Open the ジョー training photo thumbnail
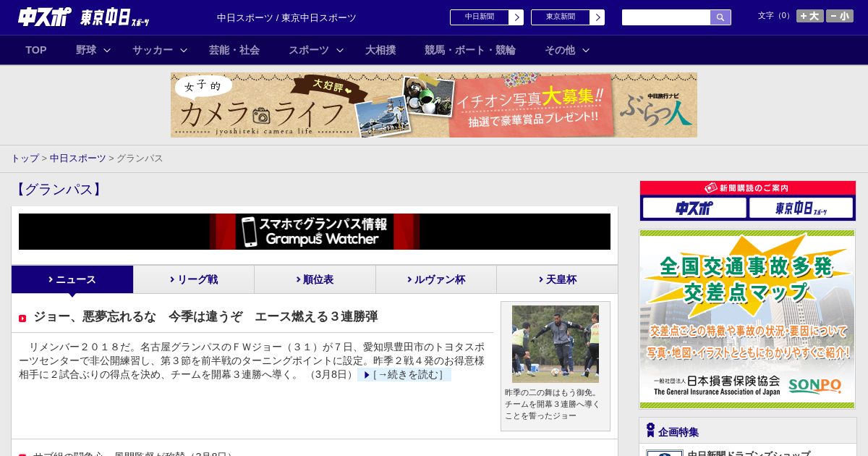 pyautogui.click(x=556, y=344)
